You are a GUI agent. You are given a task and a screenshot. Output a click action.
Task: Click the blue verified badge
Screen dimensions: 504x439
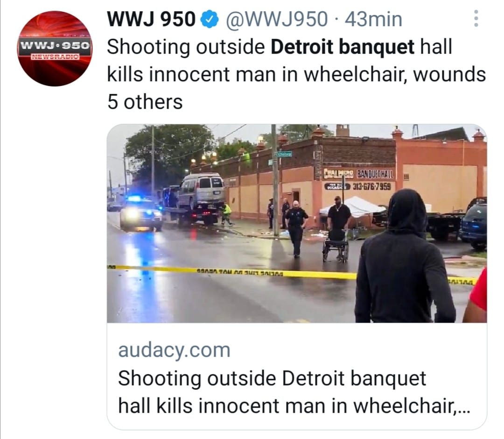[210, 19]
